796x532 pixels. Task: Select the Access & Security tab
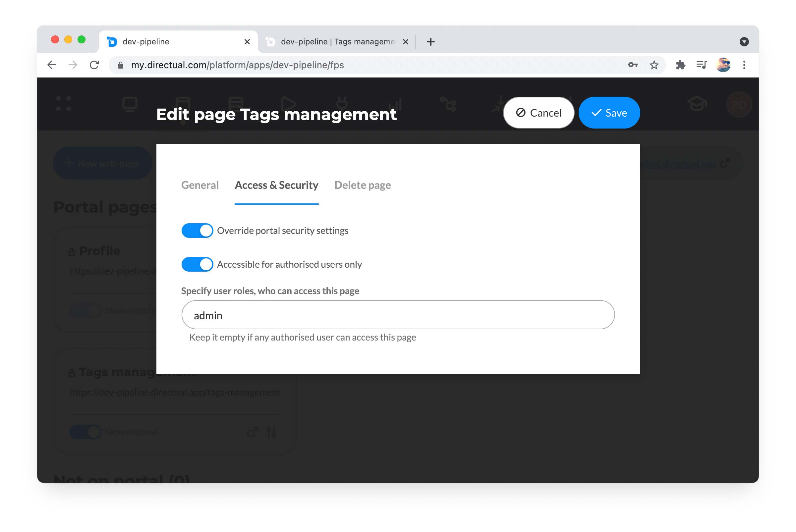pyautogui.click(x=276, y=185)
